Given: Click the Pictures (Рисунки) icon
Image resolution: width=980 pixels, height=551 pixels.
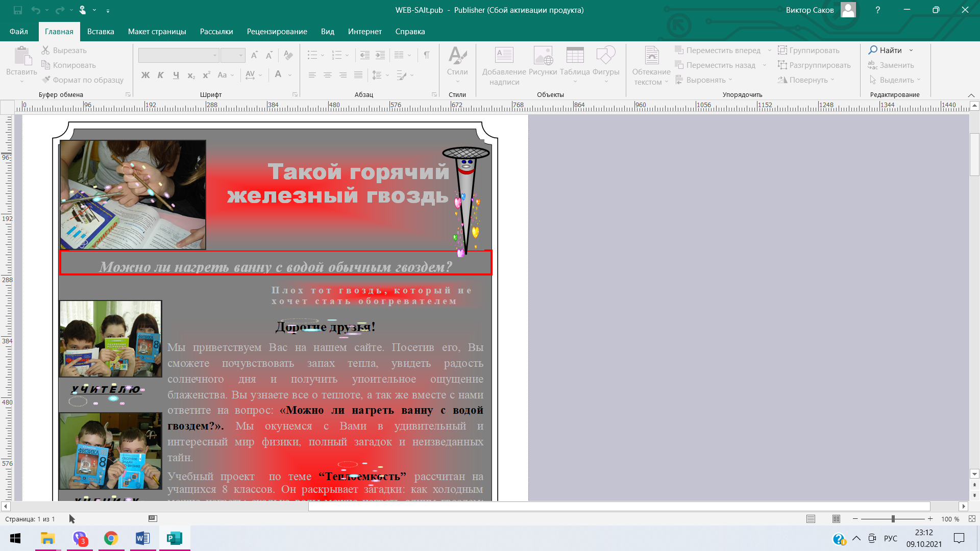Looking at the screenshot, I should 543,56.
